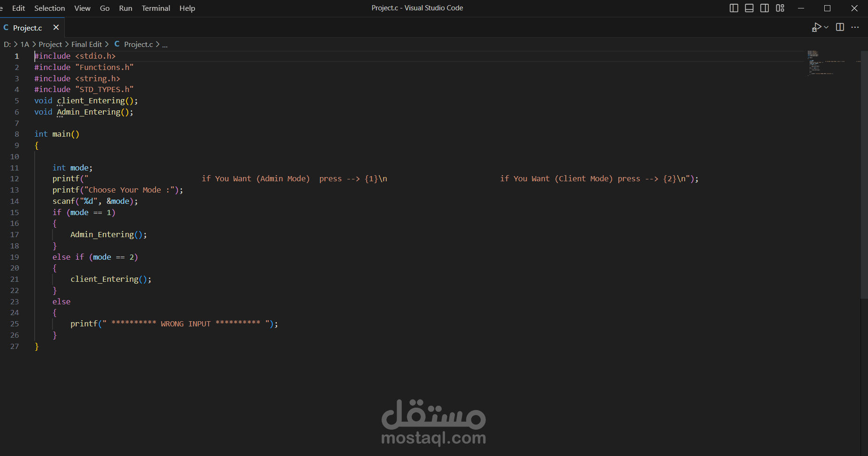Image resolution: width=868 pixels, height=456 pixels.
Task: Open the Go menu
Action: pyautogui.click(x=105, y=8)
